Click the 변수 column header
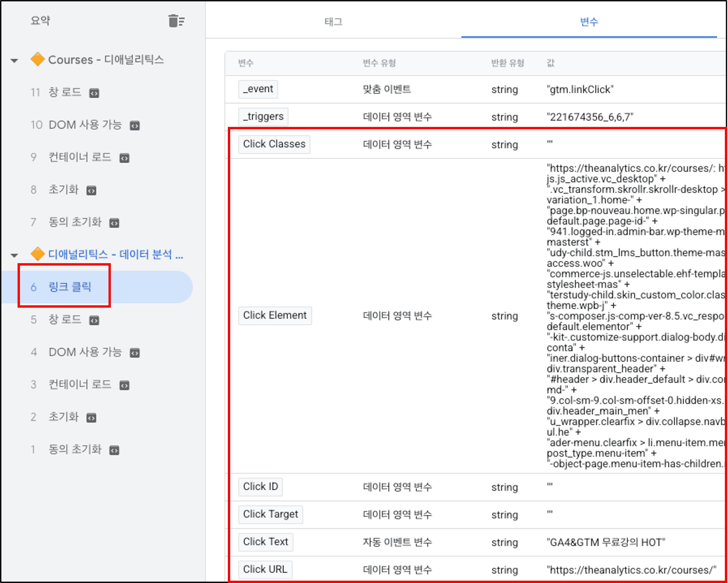 tap(245, 63)
